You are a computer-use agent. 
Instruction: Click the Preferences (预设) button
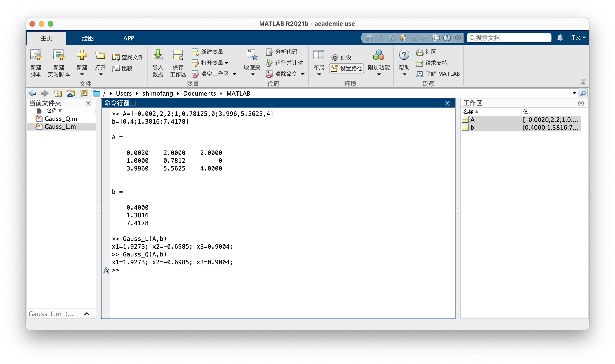click(341, 57)
